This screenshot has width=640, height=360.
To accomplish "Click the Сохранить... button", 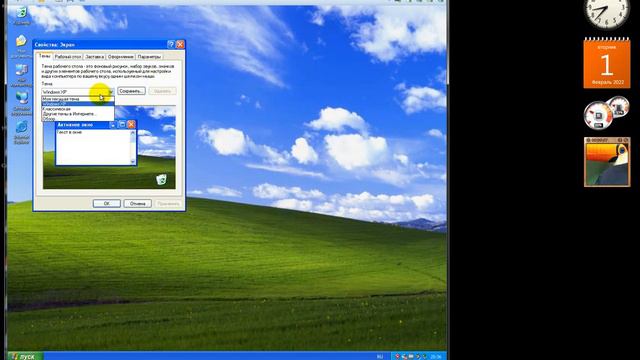I will [x=131, y=91].
